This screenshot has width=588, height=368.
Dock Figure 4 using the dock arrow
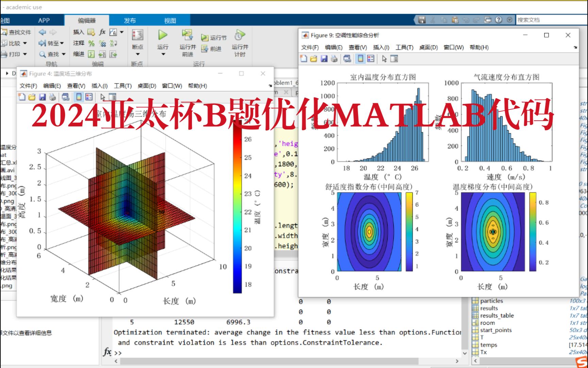pos(271,86)
